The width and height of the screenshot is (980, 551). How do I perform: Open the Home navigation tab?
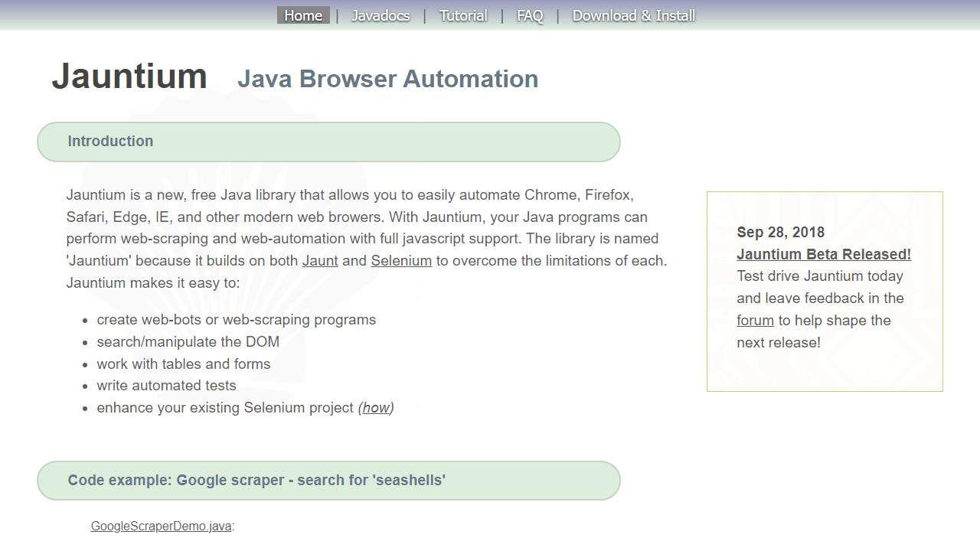click(x=303, y=15)
